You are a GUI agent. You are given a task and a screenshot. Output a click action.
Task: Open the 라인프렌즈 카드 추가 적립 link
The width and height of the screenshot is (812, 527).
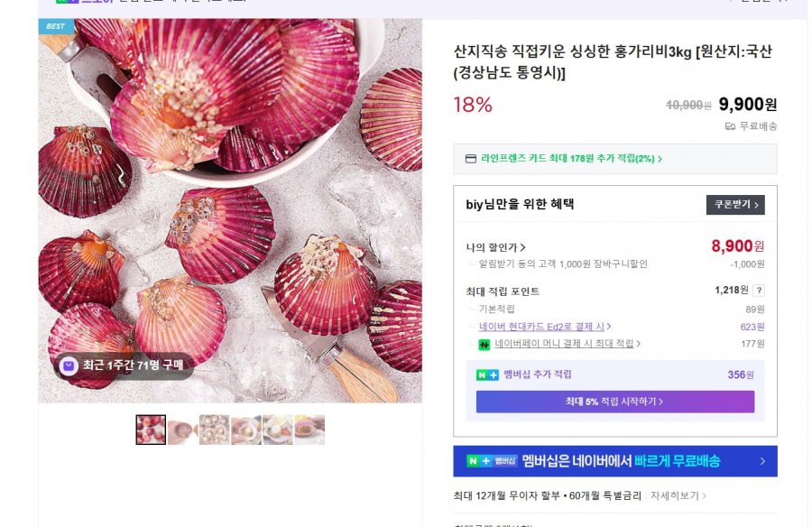pyautogui.click(x=570, y=159)
